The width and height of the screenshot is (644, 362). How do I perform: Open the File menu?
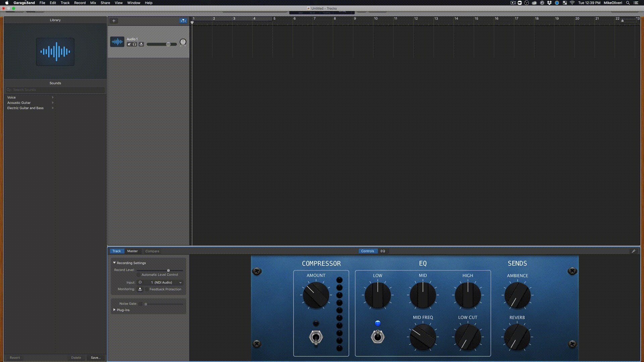(42, 3)
